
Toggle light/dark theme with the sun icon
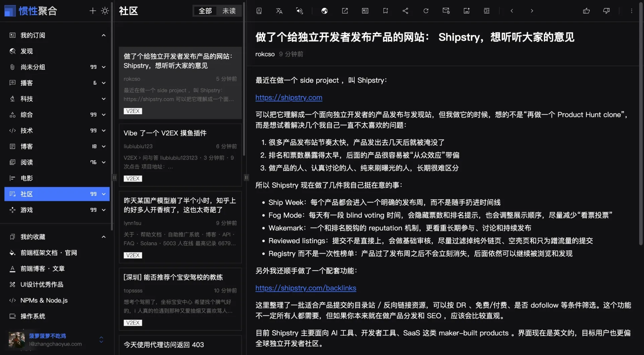click(x=105, y=11)
